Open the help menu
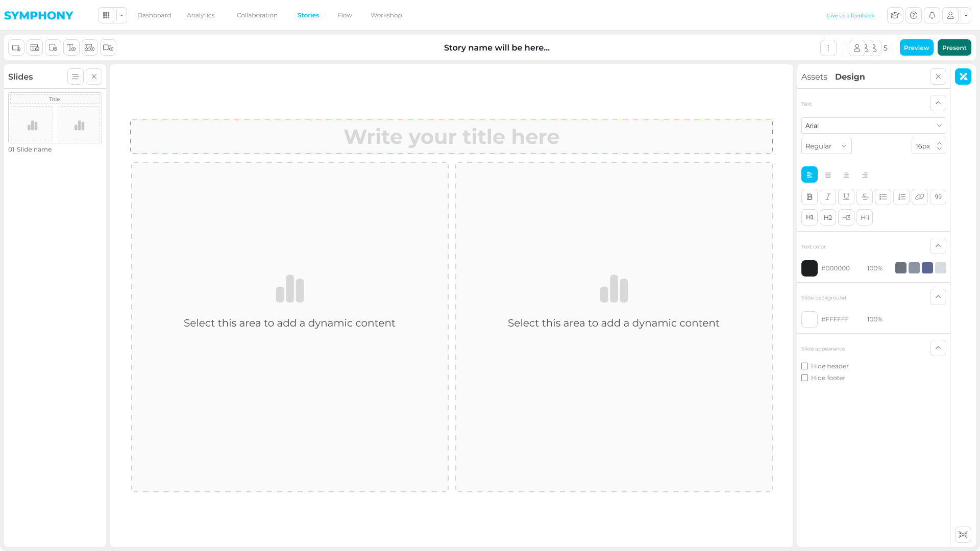This screenshot has height=551, width=980. pyautogui.click(x=914, y=15)
